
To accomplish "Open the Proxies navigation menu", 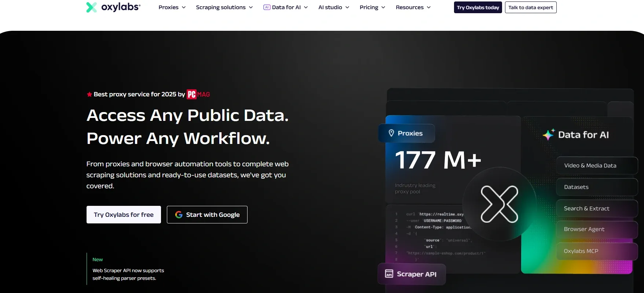I will [x=172, y=7].
